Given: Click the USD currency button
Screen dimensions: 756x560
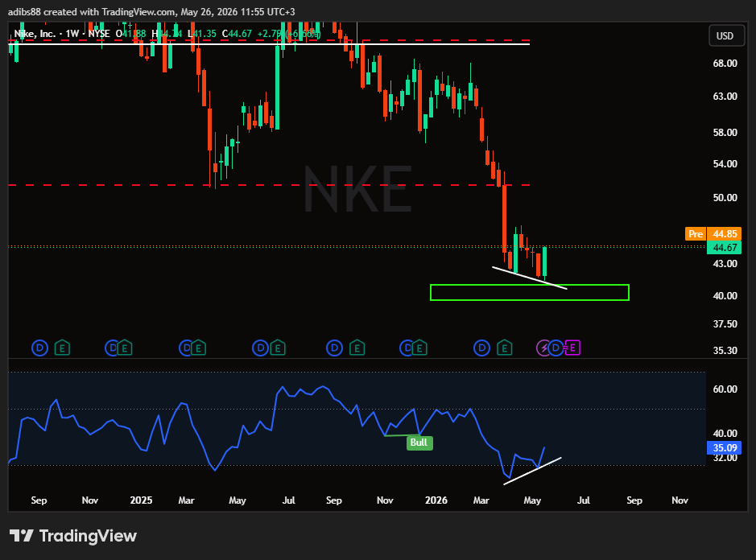Looking at the screenshot, I should (x=725, y=35).
